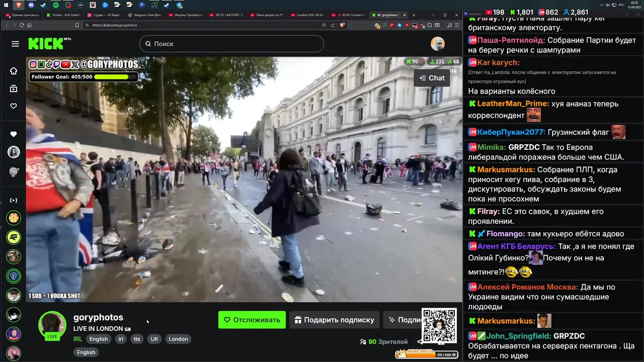Image resolution: width=644 pixels, height=362 pixels.
Task: Click the LIVE IN LONDON stream title
Action: (x=102, y=329)
